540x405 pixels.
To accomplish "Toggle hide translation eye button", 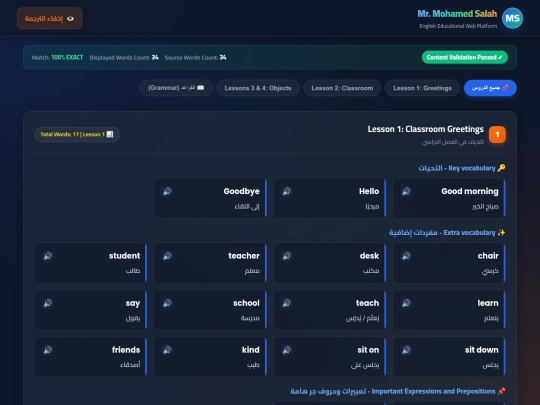I will (x=50, y=18).
